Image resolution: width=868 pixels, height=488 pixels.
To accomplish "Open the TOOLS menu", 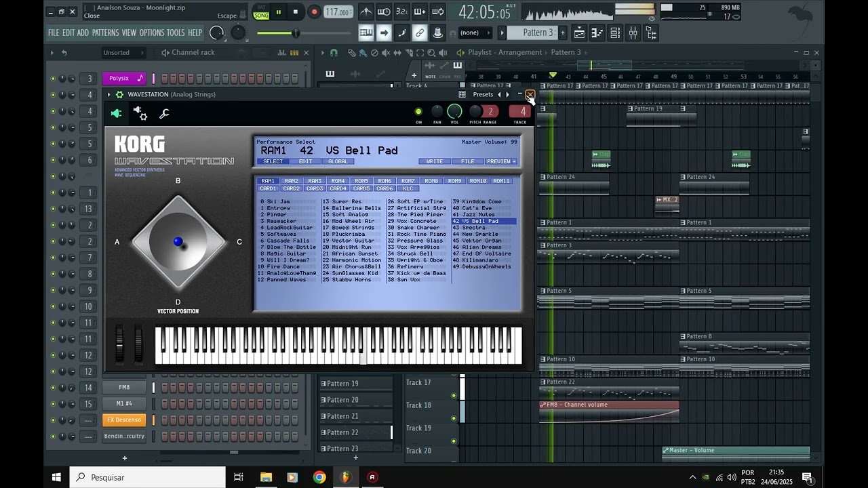I will point(176,33).
